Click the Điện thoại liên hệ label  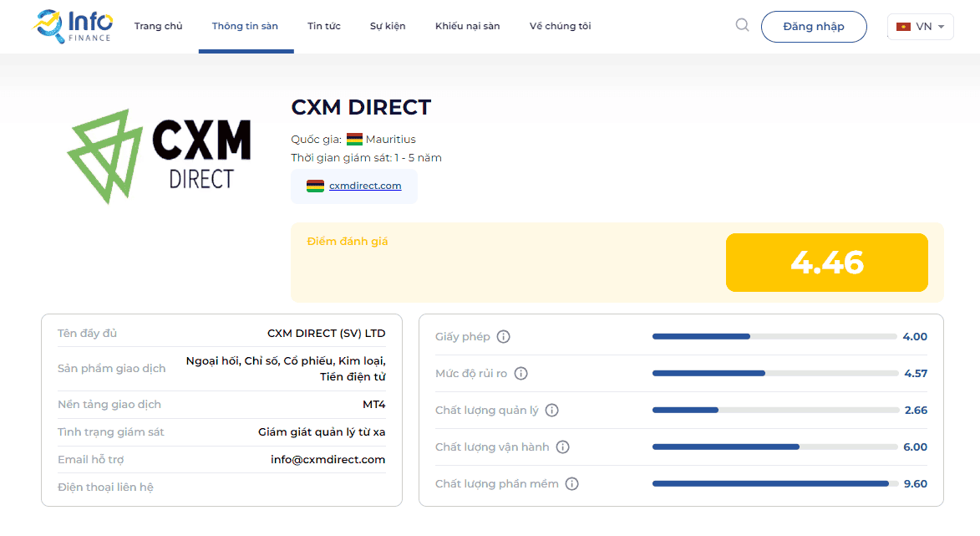pos(105,488)
